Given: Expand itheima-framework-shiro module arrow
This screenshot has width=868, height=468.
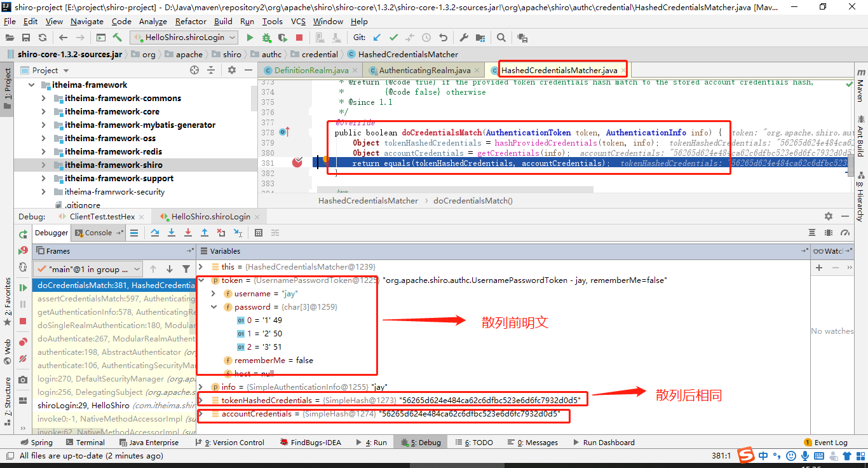Looking at the screenshot, I should pyautogui.click(x=43, y=165).
